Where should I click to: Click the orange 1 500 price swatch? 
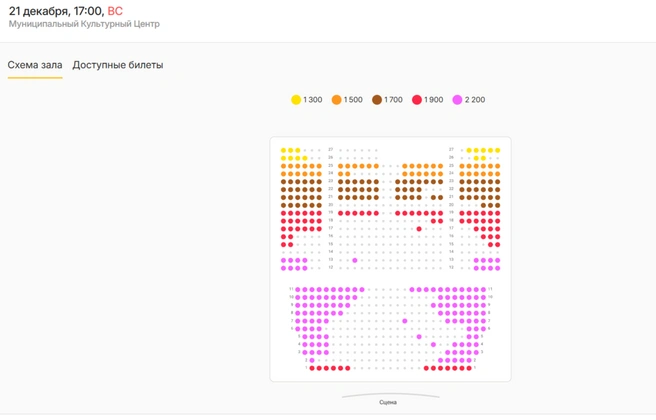337,100
